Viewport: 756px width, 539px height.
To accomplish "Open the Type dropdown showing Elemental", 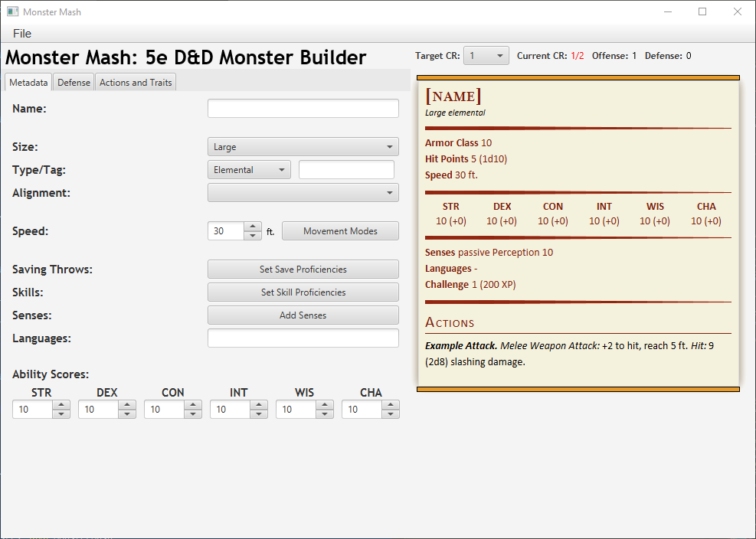I will (249, 170).
